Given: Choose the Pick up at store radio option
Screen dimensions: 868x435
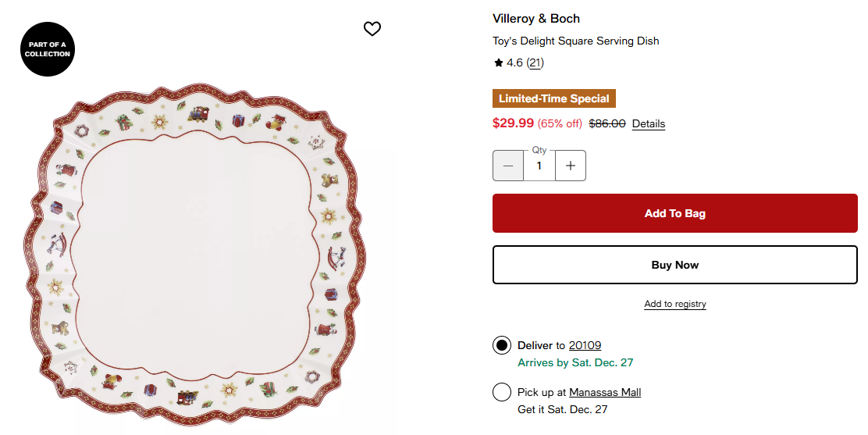Looking at the screenshot, I should pos(502,392).
